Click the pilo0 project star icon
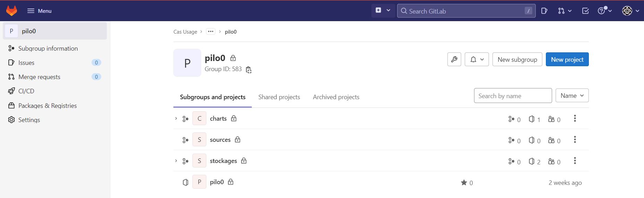644x198 pixels. pyautogui.click(x=464, y=182)
